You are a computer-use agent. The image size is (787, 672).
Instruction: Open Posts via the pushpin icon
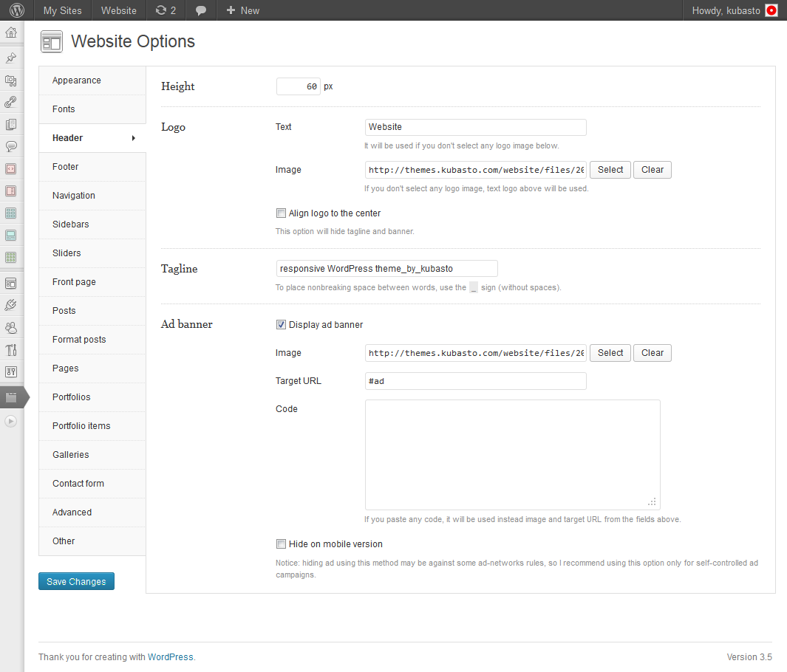[11, 58]
